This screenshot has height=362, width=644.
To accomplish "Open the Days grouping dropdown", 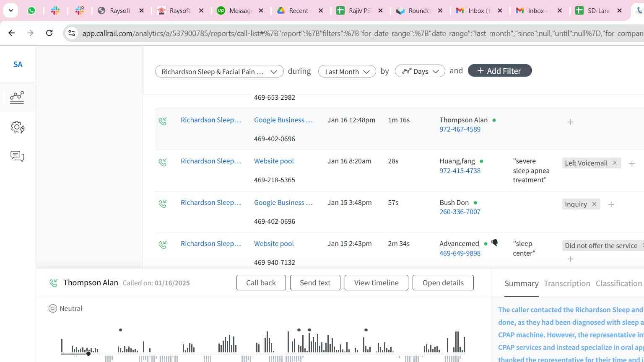I will tap(420, 71).
